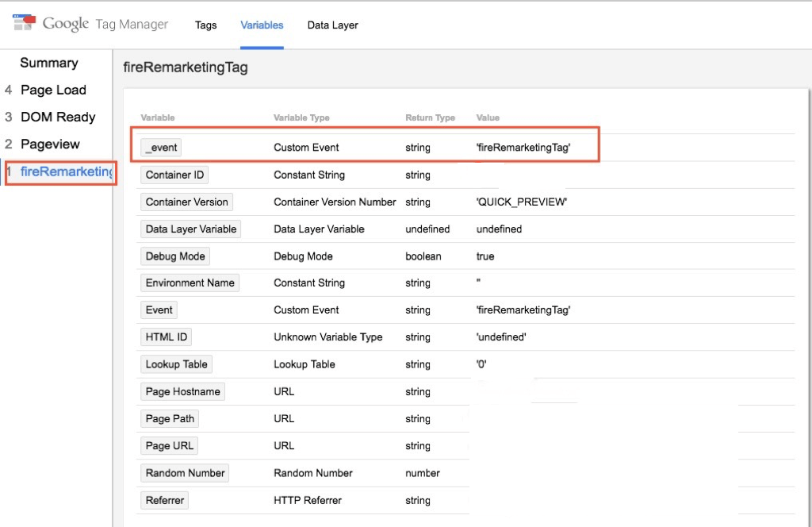This screenshot has width=812, height=527.
Task: Select the DOM Ready event
Action: pyautogui.click(x=58, y=117)
